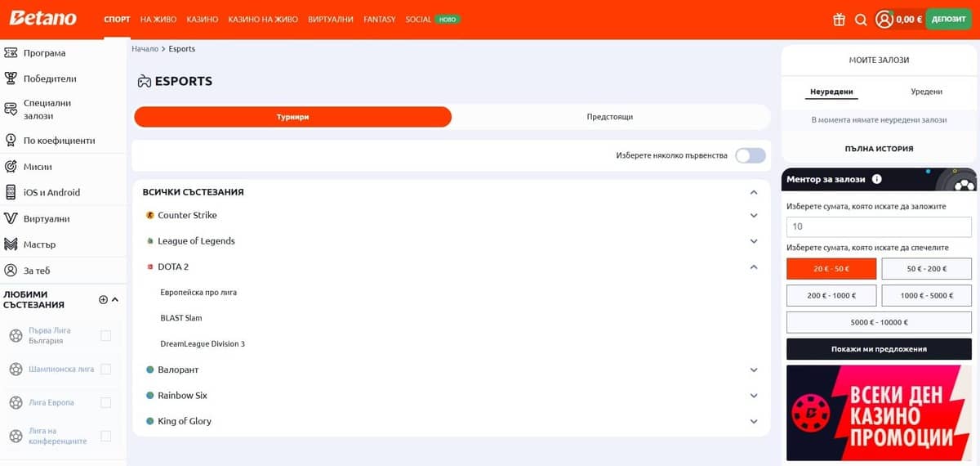980x466 pixels.
Task: Open the BLAST Slam tournament
Action: (181, 318)
